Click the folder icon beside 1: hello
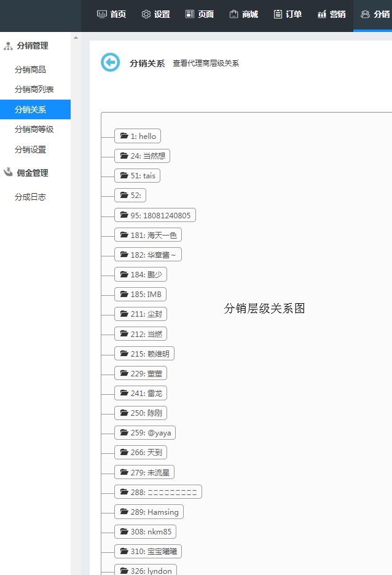This screenshot has height=575, width=392. click(x=124, y=136)
